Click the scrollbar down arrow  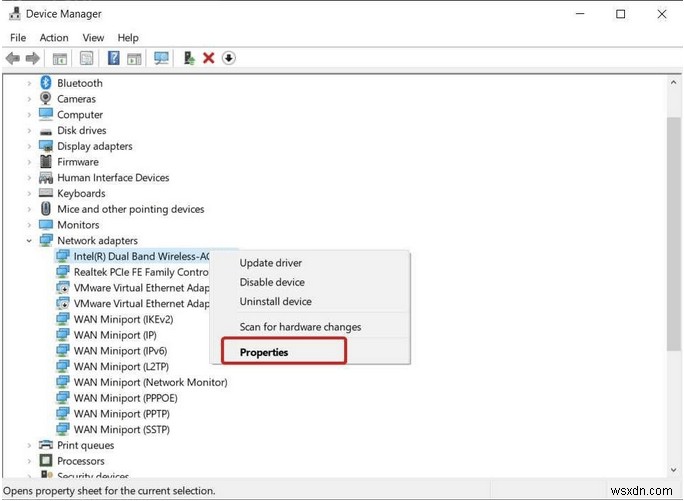point(674,470)
